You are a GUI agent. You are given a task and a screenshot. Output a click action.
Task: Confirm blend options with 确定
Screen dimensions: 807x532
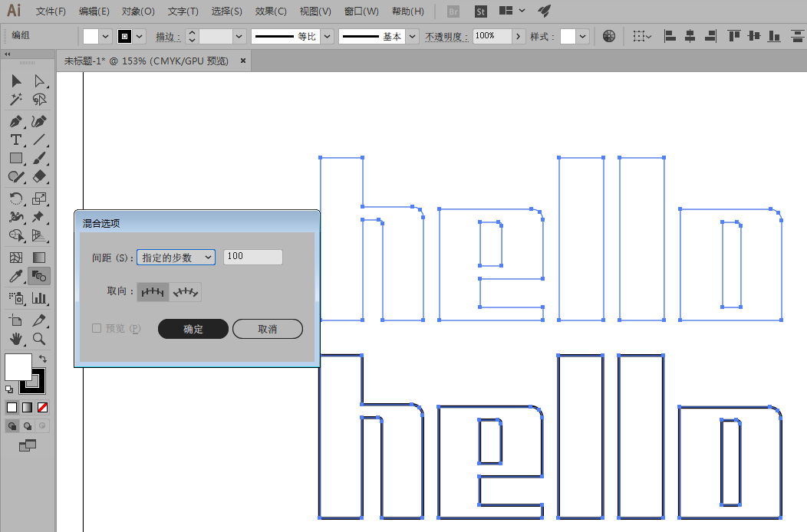[x=193, y=329]
